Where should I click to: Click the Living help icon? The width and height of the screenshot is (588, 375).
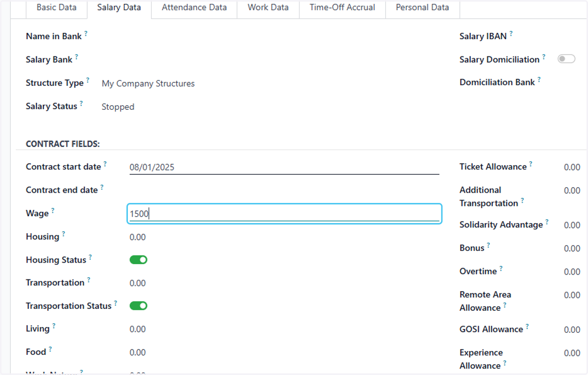tap(54, 325)
